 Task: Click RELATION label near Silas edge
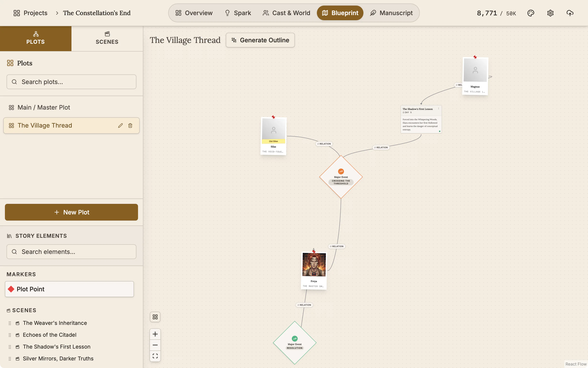click(x=324, y=144)
